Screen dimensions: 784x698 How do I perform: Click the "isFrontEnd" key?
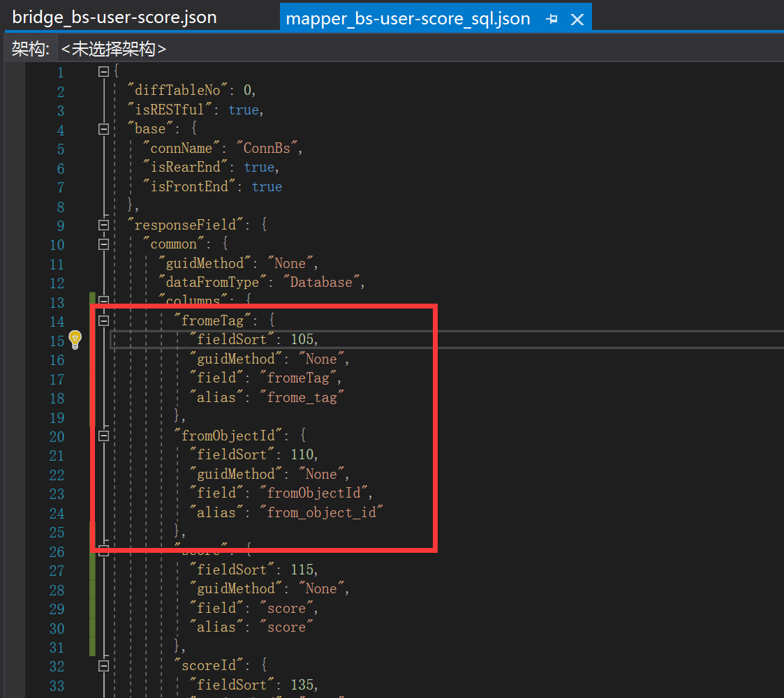(x=189, y=186)
